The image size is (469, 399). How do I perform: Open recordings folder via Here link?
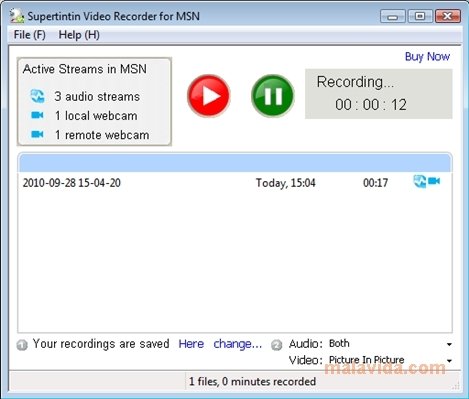[191, 344]
